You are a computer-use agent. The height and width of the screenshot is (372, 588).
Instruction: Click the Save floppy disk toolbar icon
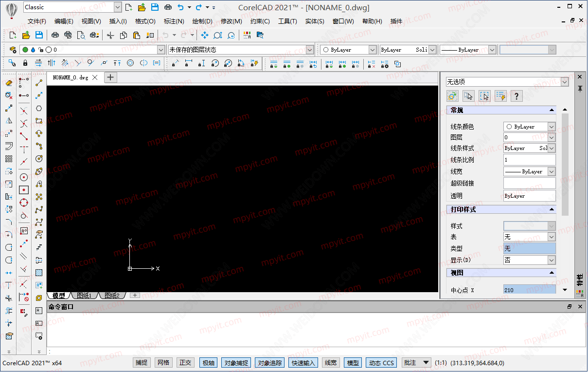point(39,35)
